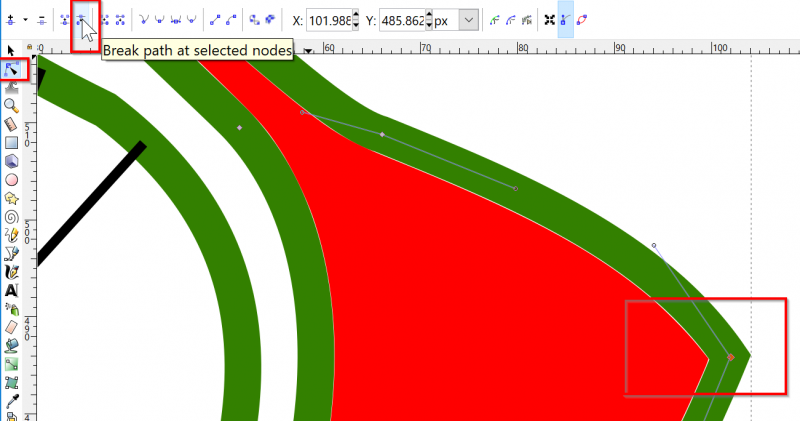Click Delete selected nodes icon
Viewport: 800px width, 421px height.
(x=41, y=19)
